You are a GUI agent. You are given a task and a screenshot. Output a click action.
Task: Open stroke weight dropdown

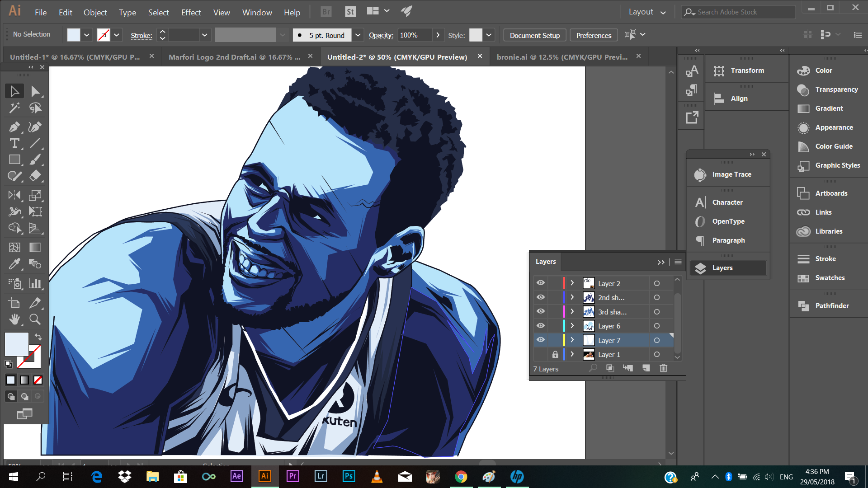[204, 35]
